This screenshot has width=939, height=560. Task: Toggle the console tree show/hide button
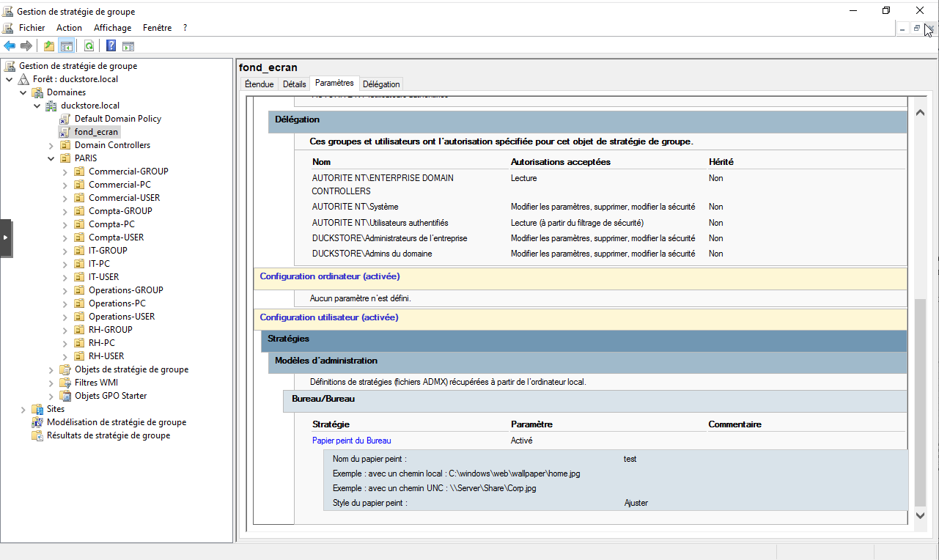click(67, 46)
